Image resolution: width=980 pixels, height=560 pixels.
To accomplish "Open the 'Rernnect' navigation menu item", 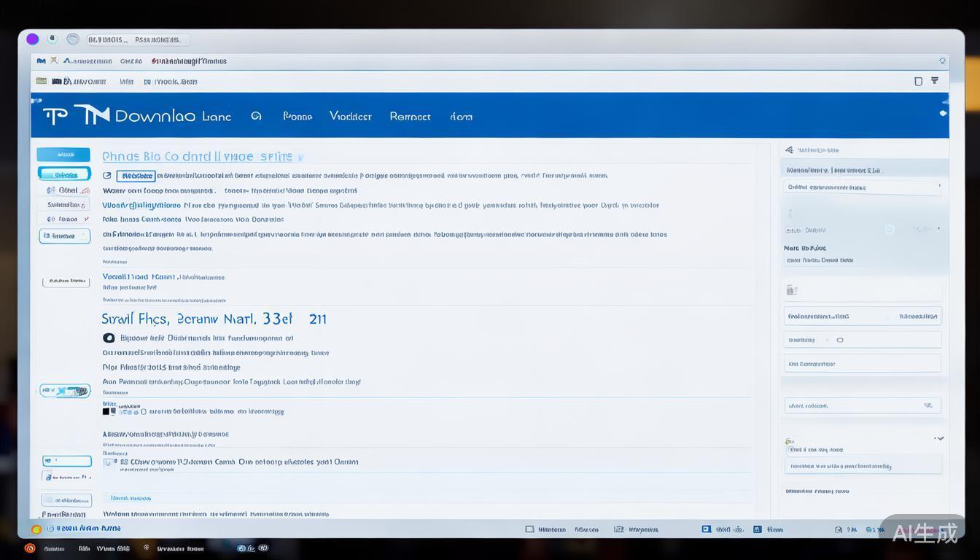I will (410, 116).
